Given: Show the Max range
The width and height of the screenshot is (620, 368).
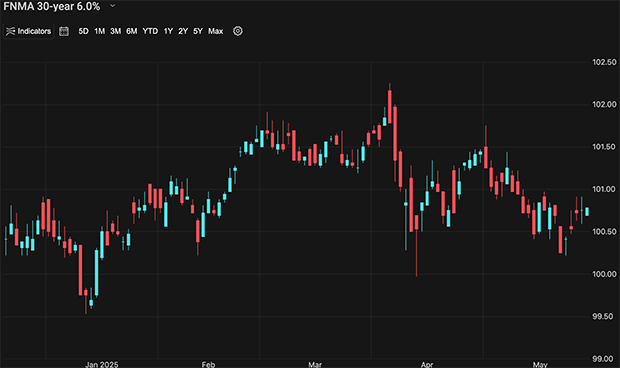Looking at the screenshot, I should tap(215, 31).
